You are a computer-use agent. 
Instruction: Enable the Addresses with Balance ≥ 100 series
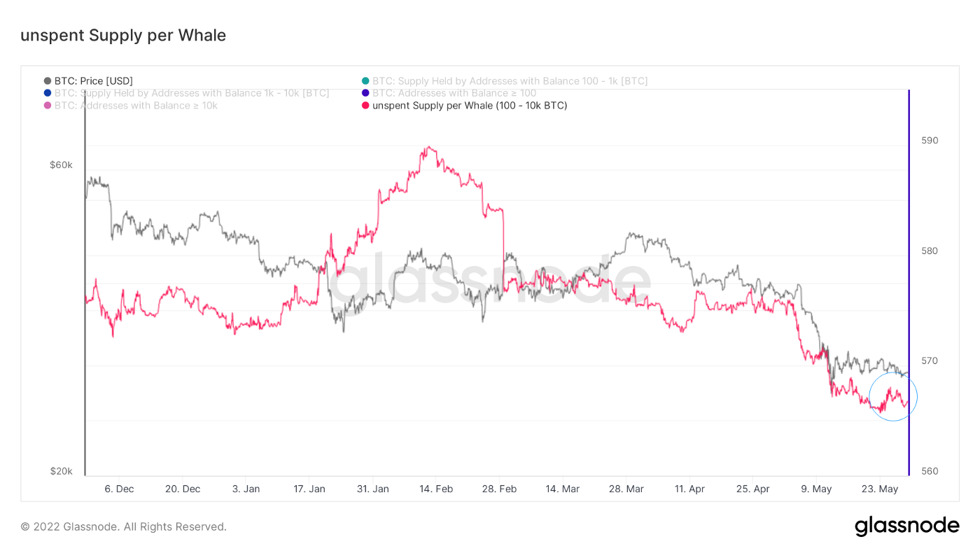454,93
